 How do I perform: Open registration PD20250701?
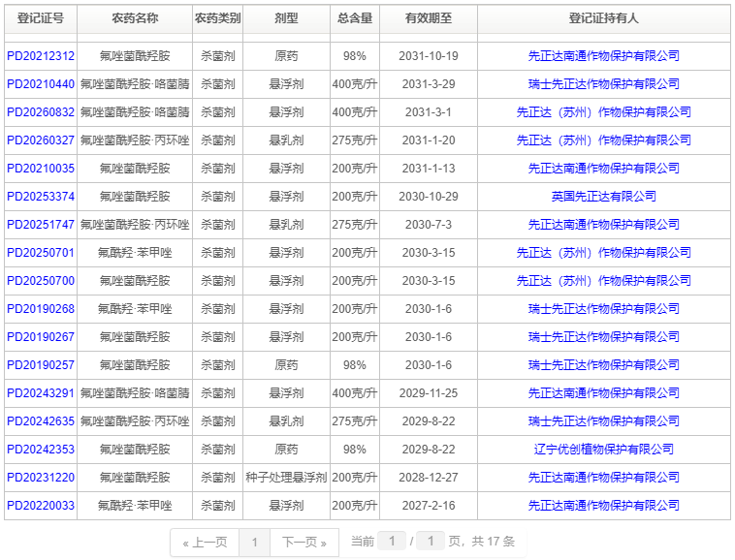tap(41, 253)
